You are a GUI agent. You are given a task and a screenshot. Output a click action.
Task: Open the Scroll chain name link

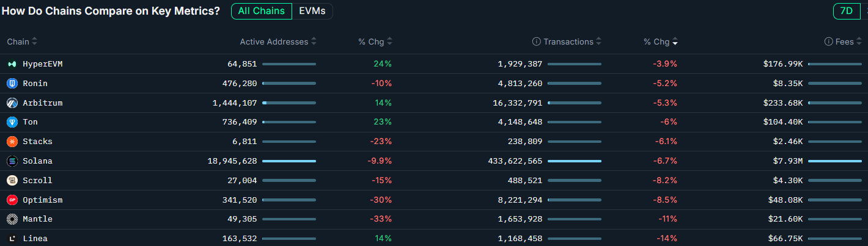click(37, 181)
